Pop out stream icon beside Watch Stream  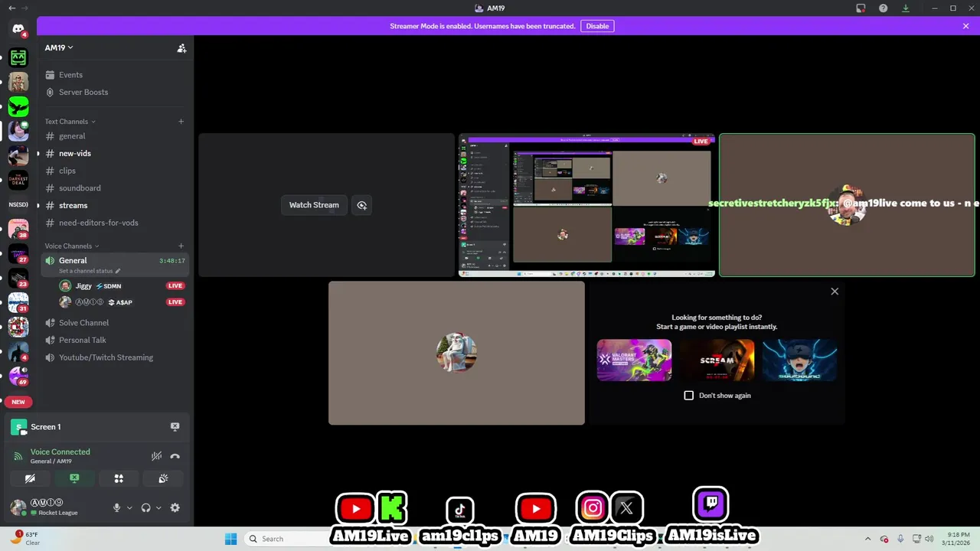pyautogui.click(x=361, y=205)
